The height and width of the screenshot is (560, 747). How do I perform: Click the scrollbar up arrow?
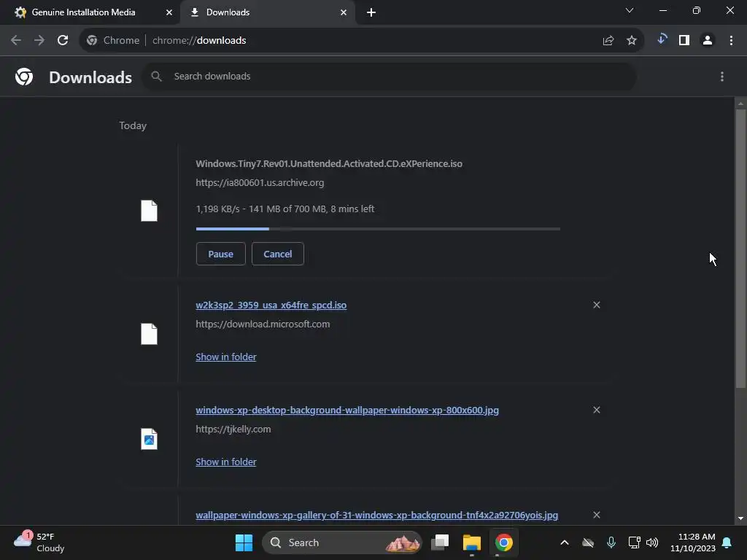[x=740, y=104]
